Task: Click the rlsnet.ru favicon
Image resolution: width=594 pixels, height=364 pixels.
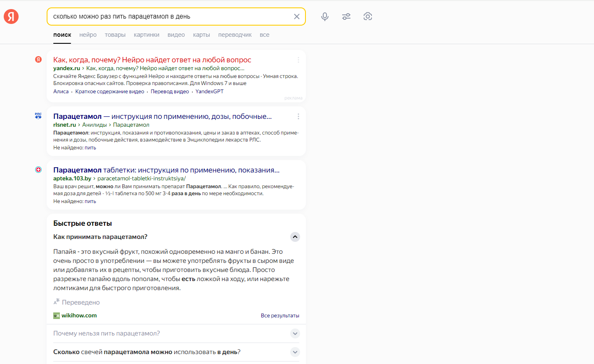Action: (38, 116)
